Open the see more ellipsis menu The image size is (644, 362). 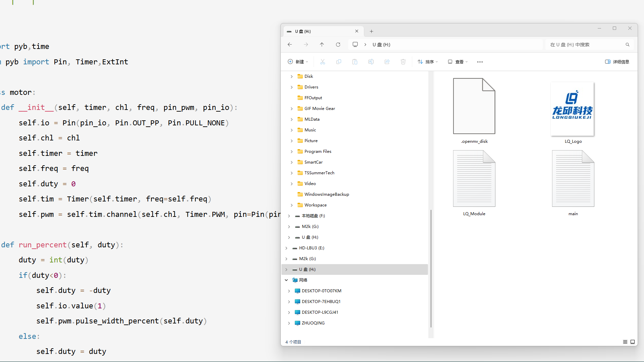[480, 62]
